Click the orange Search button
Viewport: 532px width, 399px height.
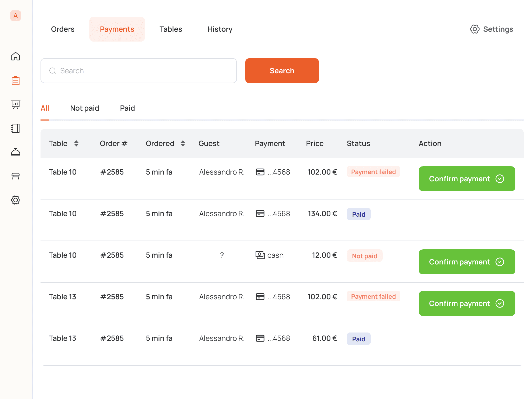click(x=282, y=71)
